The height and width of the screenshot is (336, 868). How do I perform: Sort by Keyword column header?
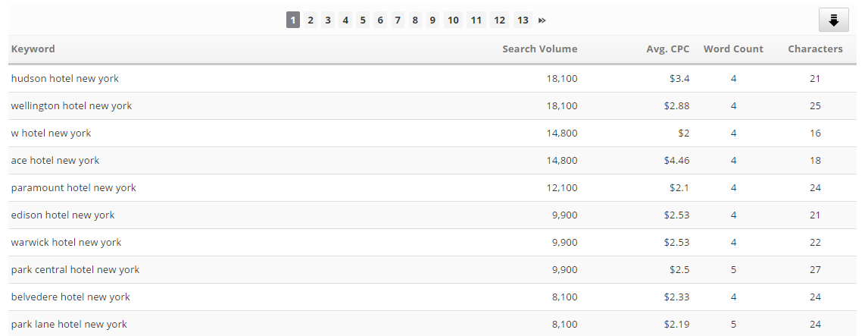click(33, 49)
